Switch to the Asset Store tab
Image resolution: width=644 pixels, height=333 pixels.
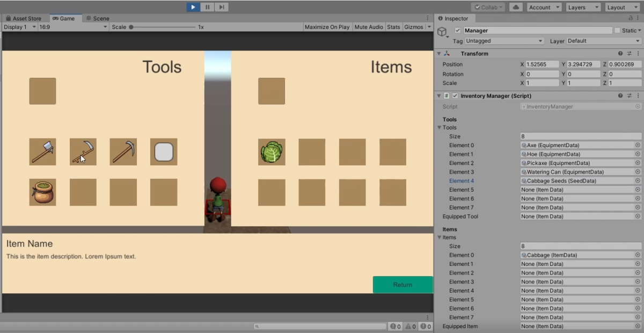(25, 18)
